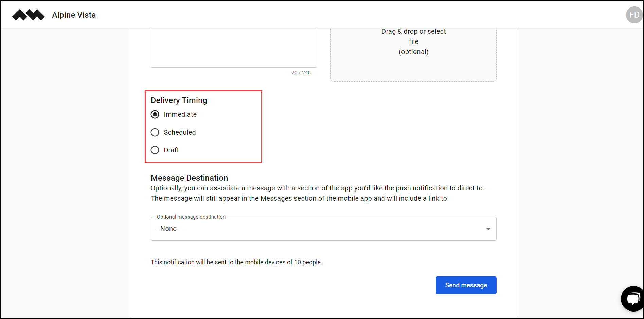Select the Immediate delivery option
This screenshot has width=644, height=319.
tap(155, 114)
